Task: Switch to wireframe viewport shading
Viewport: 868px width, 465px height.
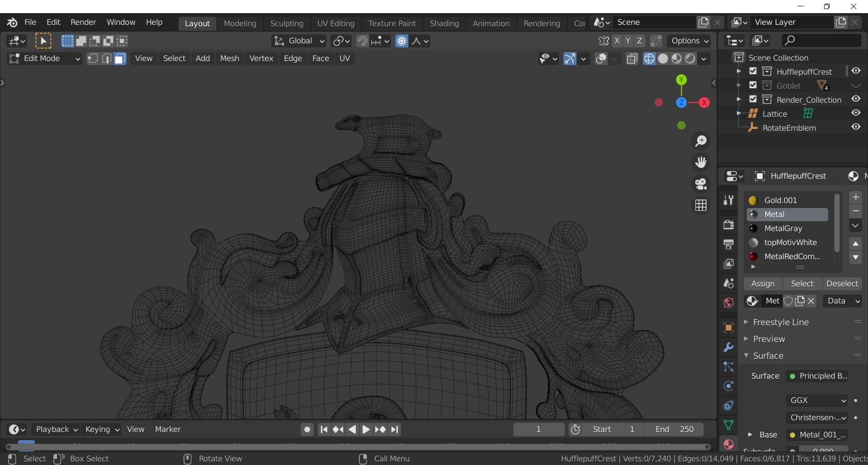Action: 649,59
